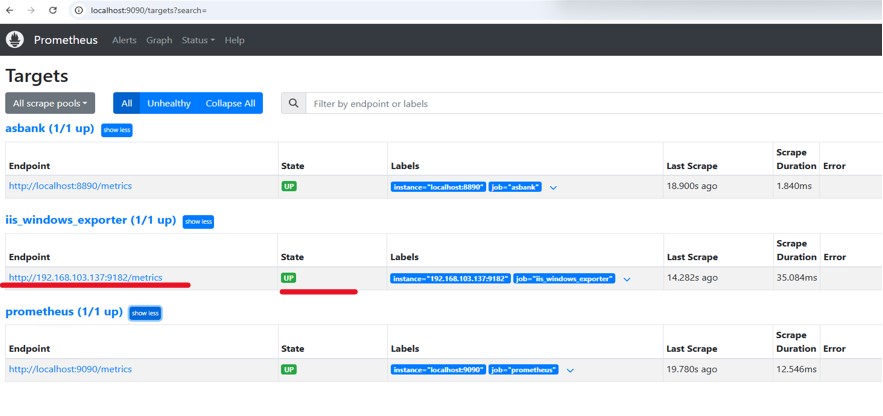Viewport: 883px width, 416px height.
Task: Show only Unhealthy targets
Action: (x=169, y=103)
